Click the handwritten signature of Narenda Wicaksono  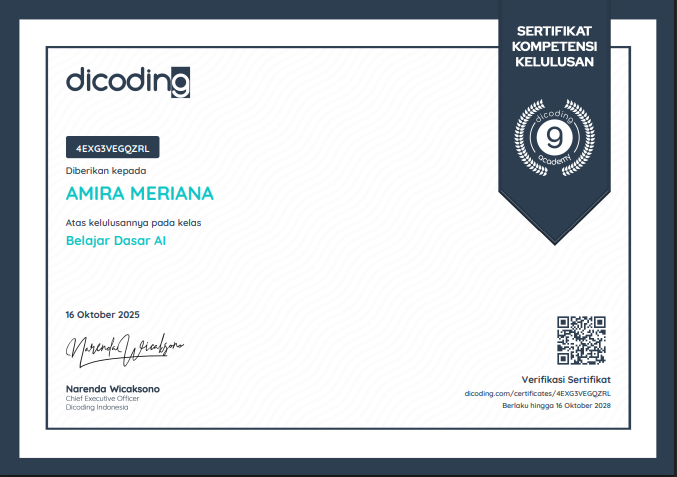coord(125,347)
